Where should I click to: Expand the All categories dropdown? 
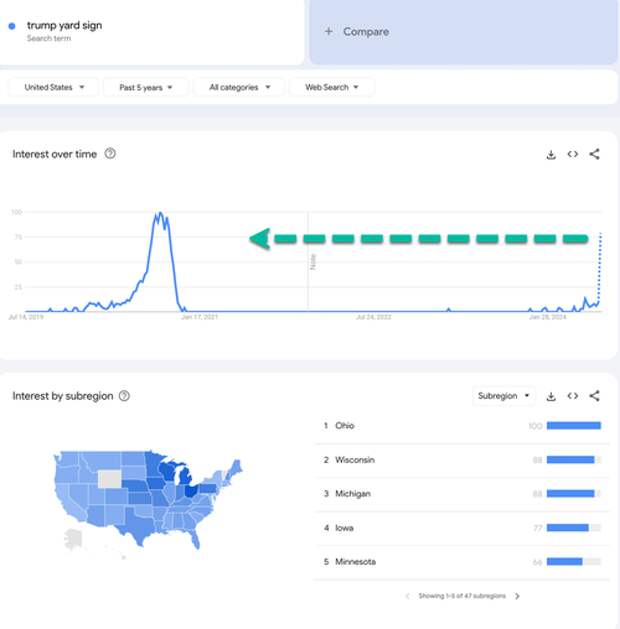coord(239,87)
